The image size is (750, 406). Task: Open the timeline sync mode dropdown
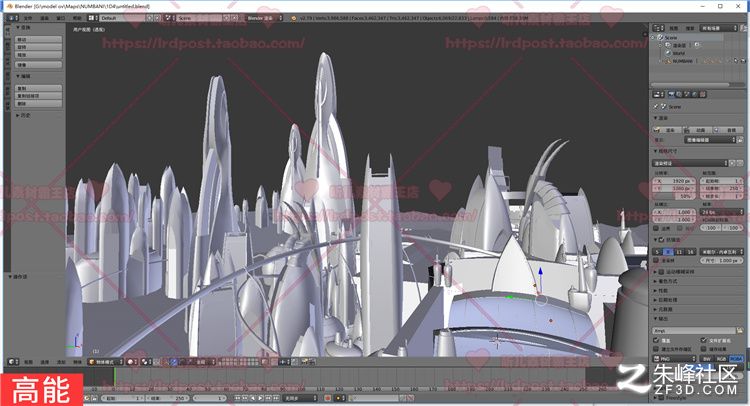coord(300,398)
